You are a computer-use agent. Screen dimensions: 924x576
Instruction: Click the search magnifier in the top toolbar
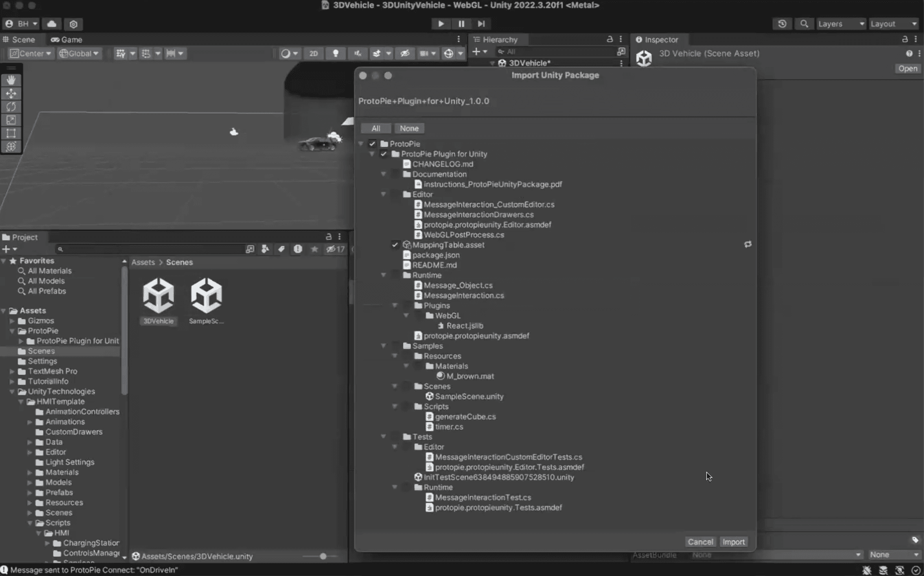804,24
